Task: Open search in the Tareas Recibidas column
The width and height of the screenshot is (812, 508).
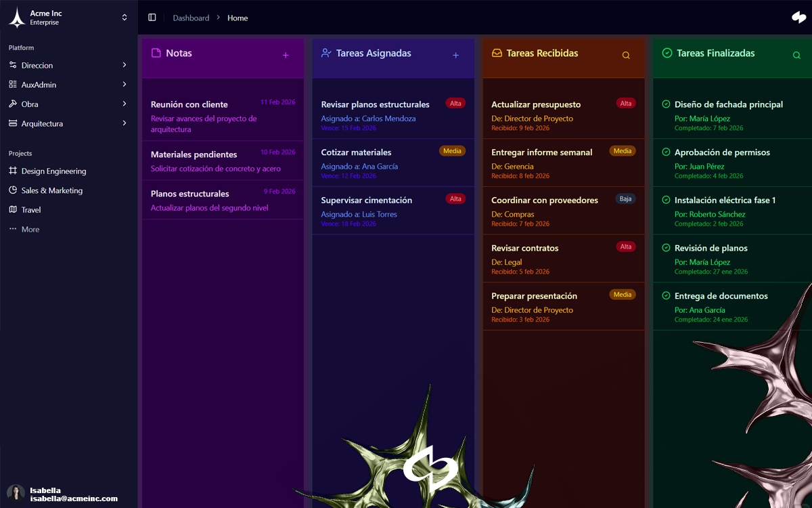Action: coord(626,56)
